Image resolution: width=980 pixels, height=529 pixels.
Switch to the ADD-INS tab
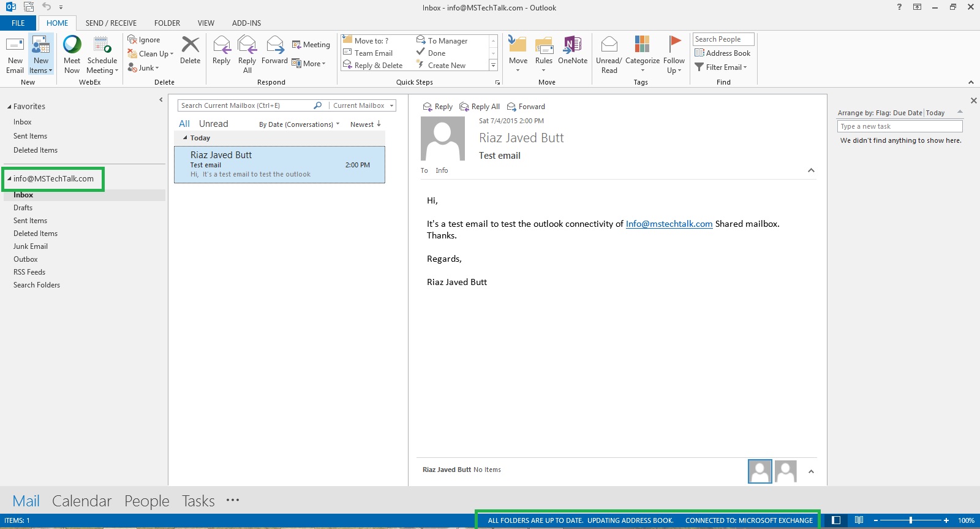click(x=246, y=23)
